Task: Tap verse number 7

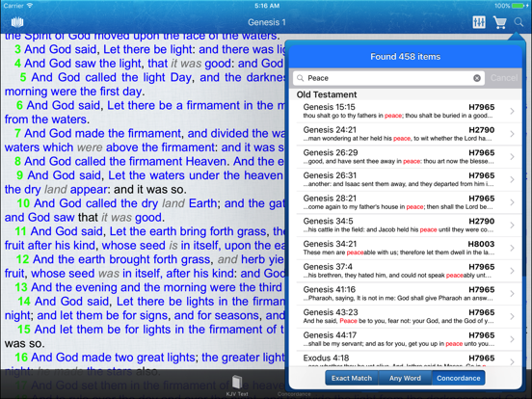Action: tap(17, 133)
